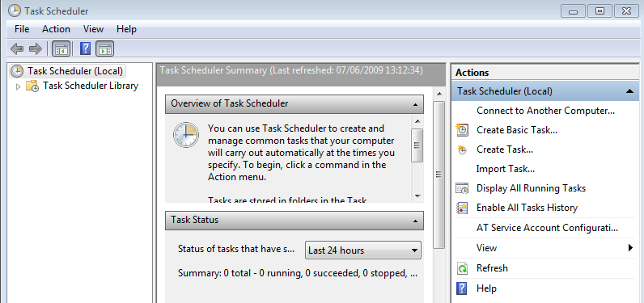Open the Last 24 hours dropdown
This screenshot has height=303, width=644.
pos(363,250)
